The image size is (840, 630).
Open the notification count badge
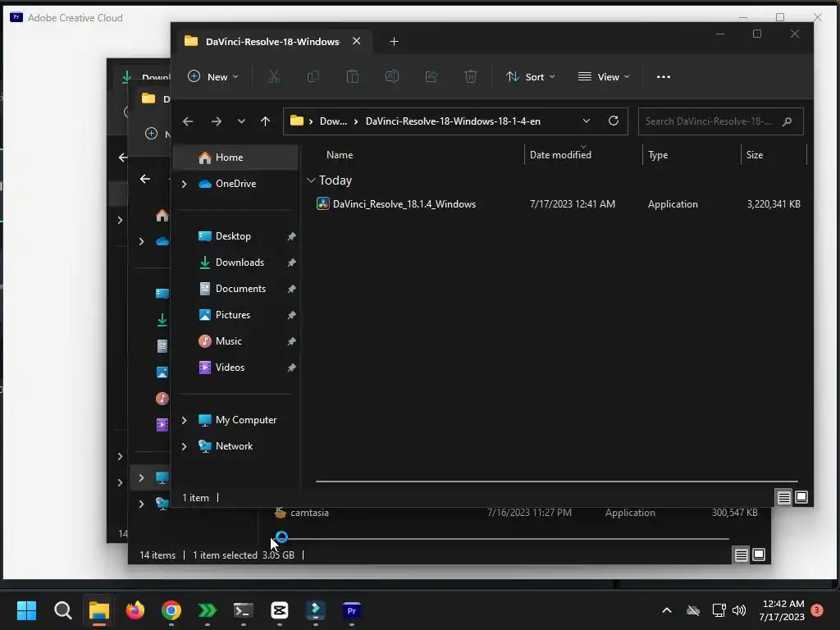click(x=817, y=610)
